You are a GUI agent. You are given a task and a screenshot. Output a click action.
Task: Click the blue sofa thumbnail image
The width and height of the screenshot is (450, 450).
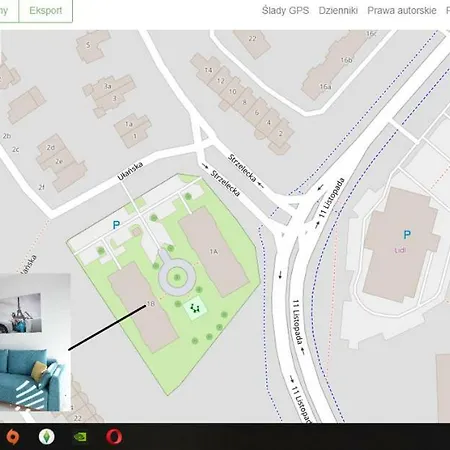[35, 342]
